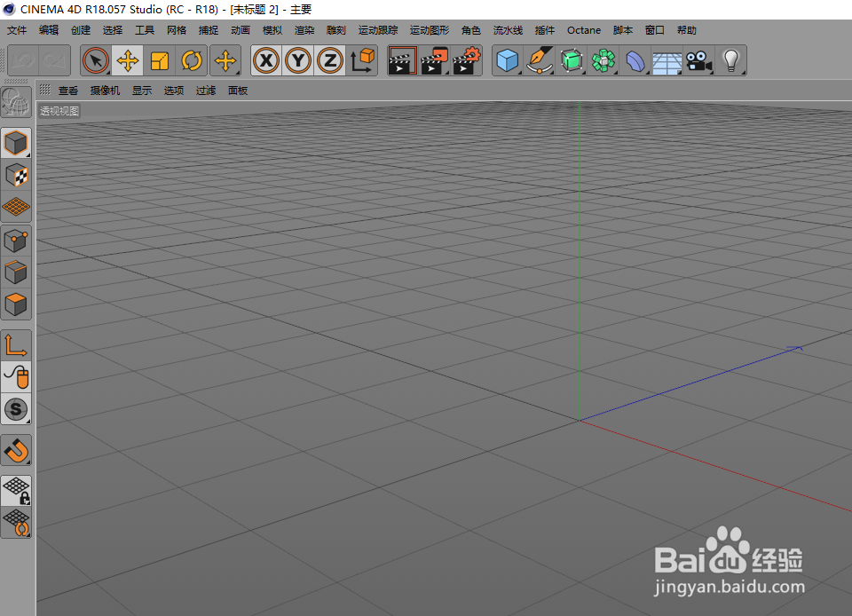
Task: Switch to Points mode
Action: click(16, 241)
